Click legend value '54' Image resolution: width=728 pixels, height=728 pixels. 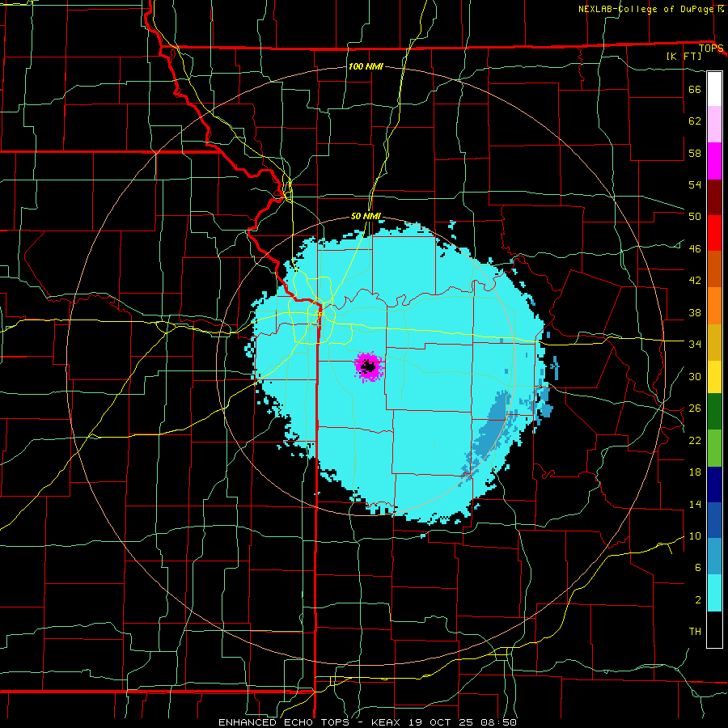[x=695, y=184]
